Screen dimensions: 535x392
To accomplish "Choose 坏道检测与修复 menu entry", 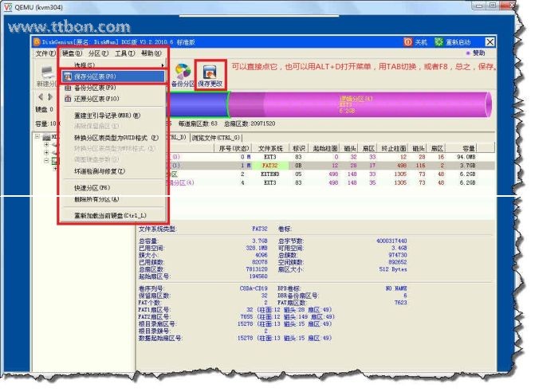I will 112,171.
